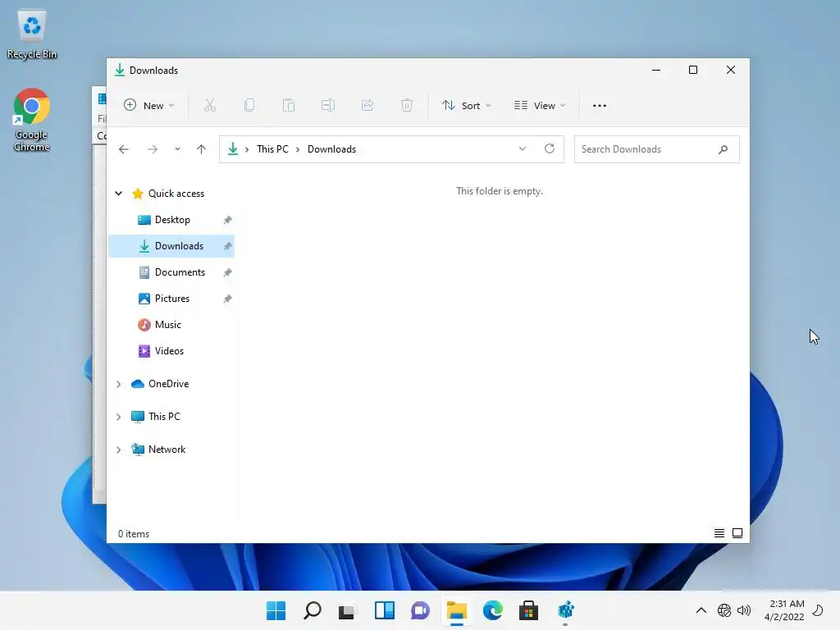This screenshot has width=840, height=630.
Task: Go back with the Back arrow
Action: (124, 149)
